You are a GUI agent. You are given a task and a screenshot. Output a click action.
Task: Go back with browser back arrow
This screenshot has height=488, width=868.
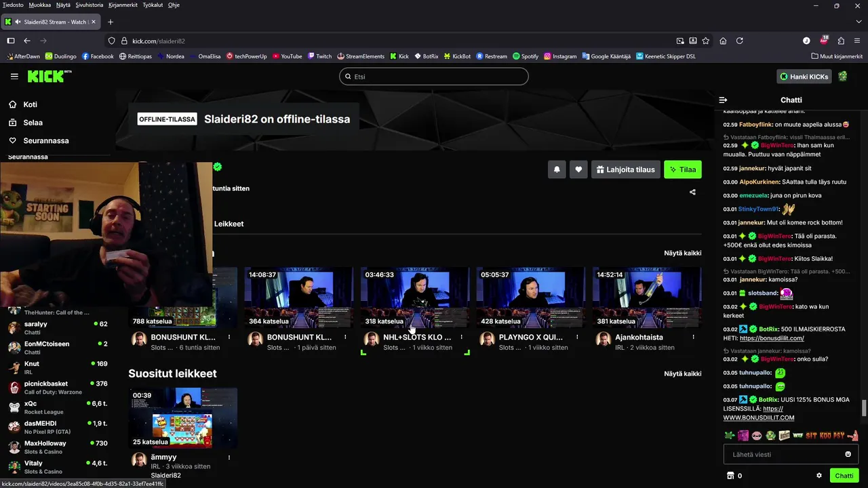pyautogui.click(x=27, y=41)
